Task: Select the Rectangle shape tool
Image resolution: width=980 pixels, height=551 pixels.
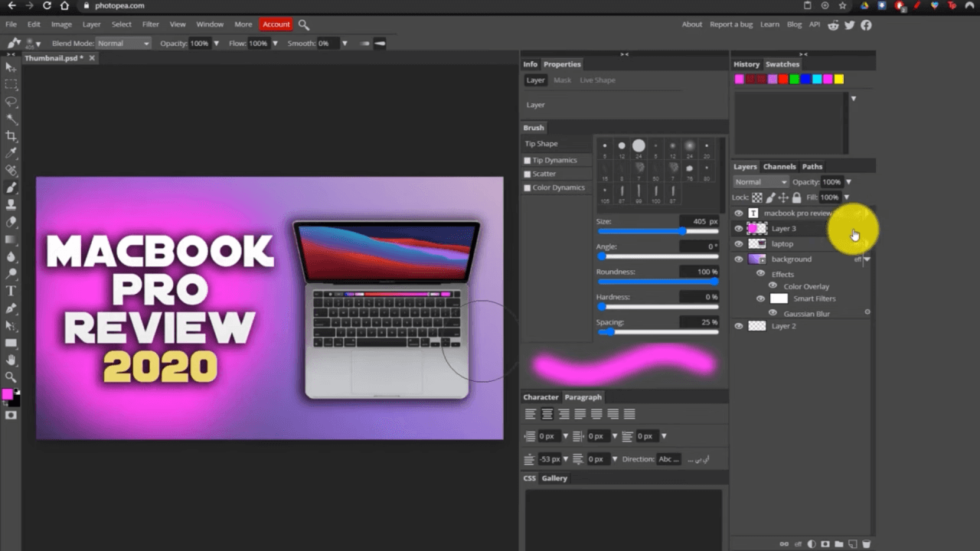Action: click(11, 343)
